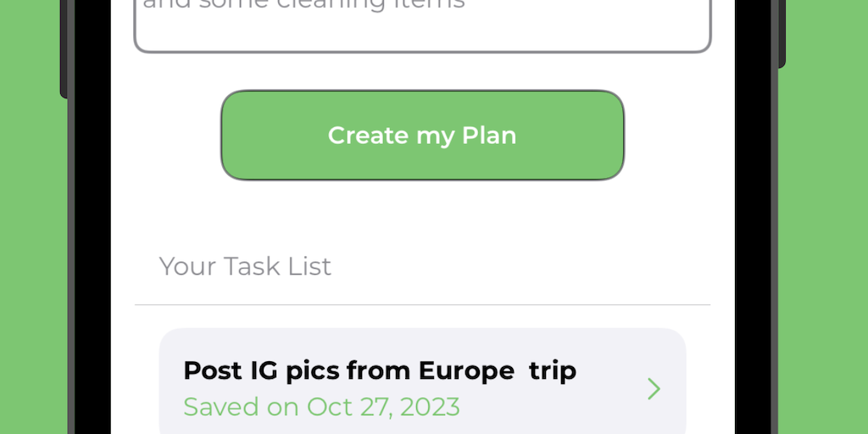This screenshot has height=434, width=868.
Task: Expand the Europe trip task chevron
Action: tap(654, 388)
